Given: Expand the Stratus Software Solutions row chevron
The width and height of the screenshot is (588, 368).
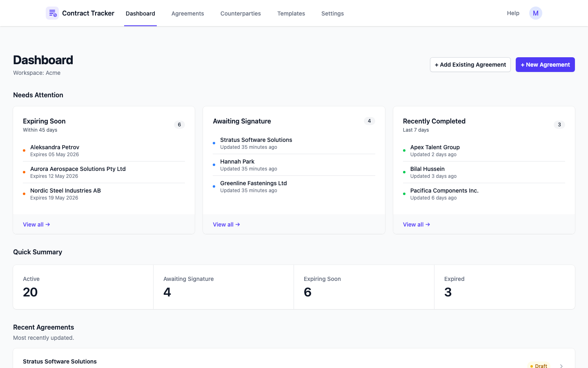Looking at the screenshot, I should [561, 366].
